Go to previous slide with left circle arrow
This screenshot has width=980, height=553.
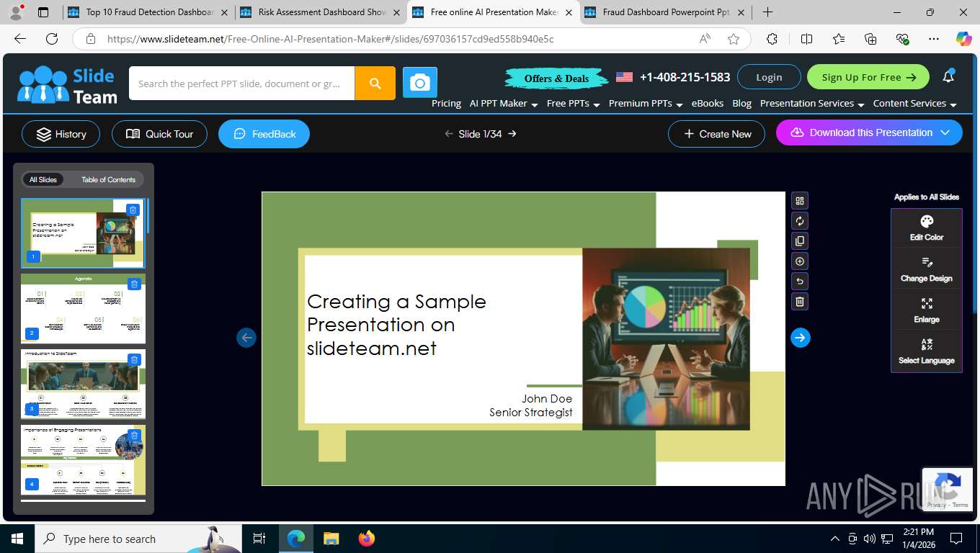pos(246,338)
